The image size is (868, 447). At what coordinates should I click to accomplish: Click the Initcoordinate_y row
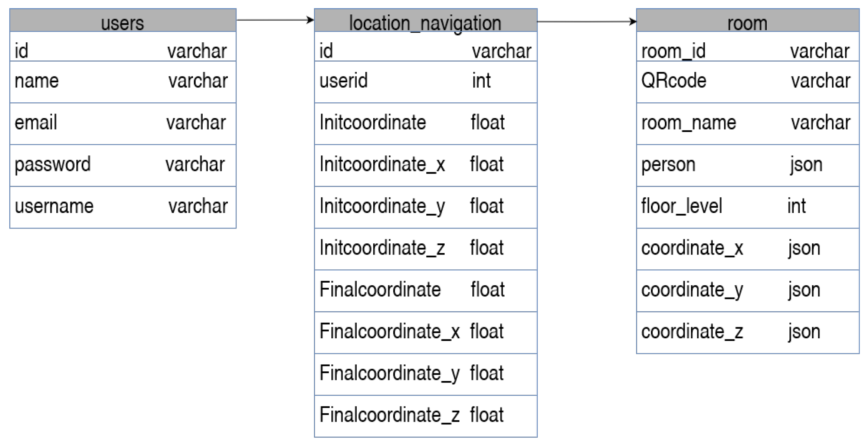coord(426,207)
